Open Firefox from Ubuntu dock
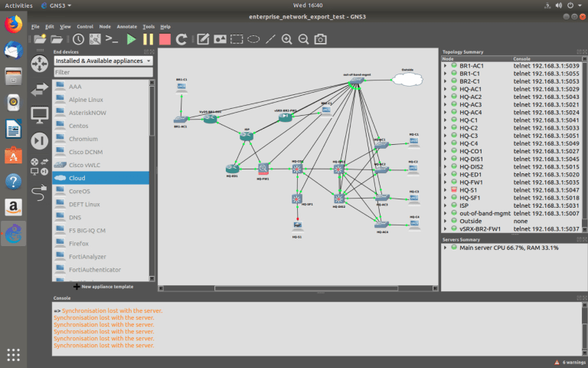 14,24
